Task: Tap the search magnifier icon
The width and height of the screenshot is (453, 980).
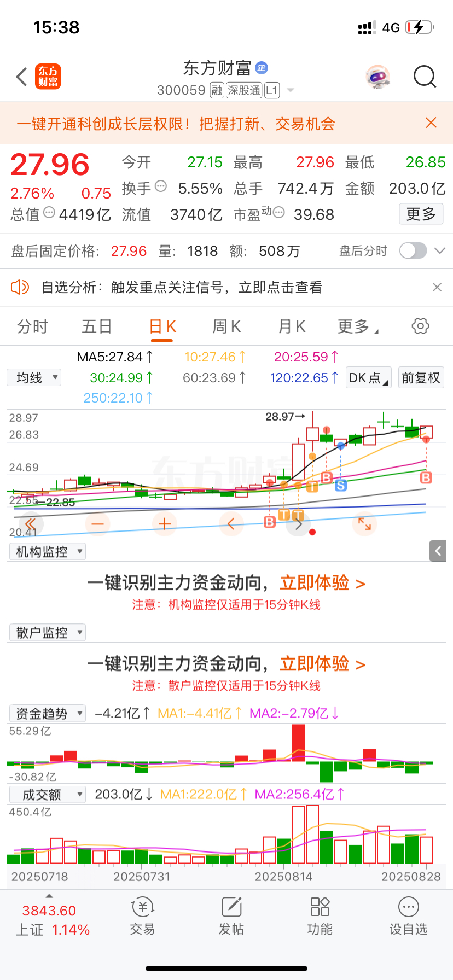Action: click(x=425, y=77)
